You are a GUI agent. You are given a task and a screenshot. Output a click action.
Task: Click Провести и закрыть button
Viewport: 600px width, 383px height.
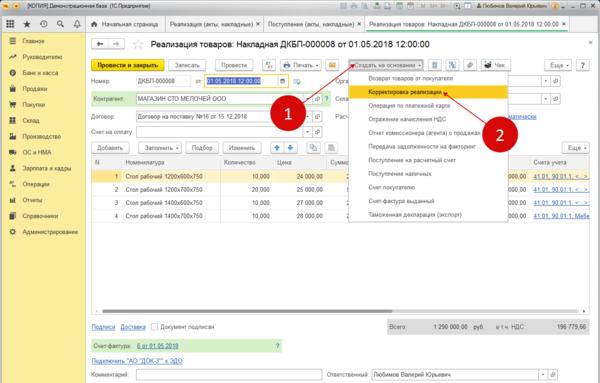(x=128, y=65)
